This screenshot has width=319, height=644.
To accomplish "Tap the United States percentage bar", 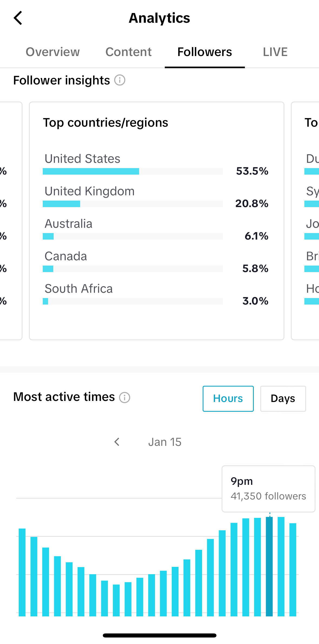I will click(133, 171).
